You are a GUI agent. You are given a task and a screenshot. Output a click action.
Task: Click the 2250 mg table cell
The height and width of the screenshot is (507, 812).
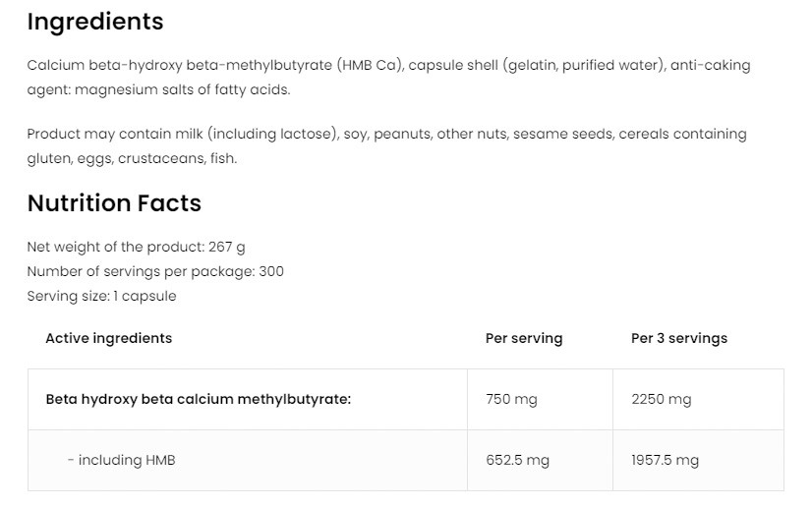[661, 399]
